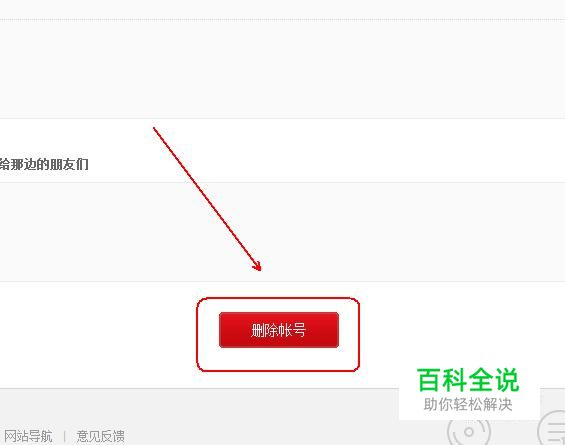Screen dimensions: 565x445
Task: Click the vertical separator between footer links
Action: click(64, 436)
